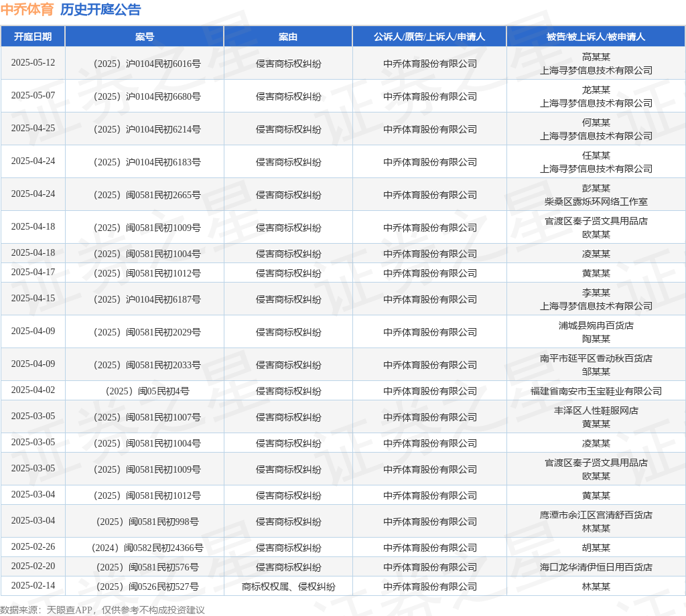Click date cell 2025-04-02

click(33, 390)
